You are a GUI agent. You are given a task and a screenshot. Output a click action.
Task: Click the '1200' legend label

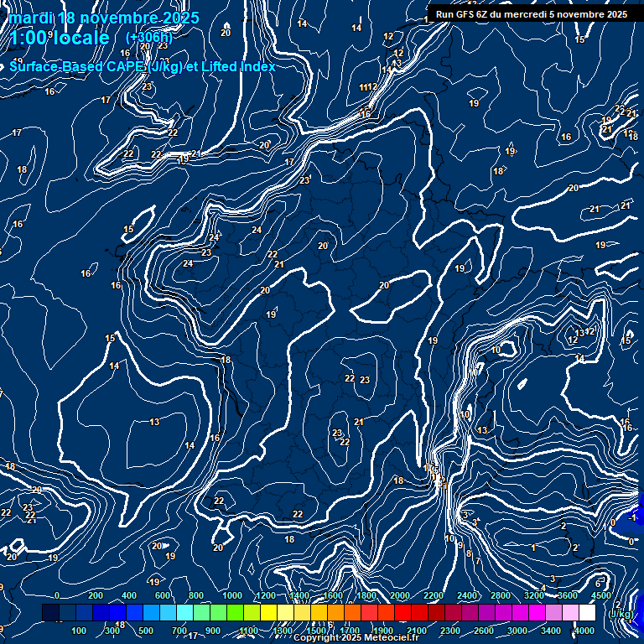pos(266,595)
